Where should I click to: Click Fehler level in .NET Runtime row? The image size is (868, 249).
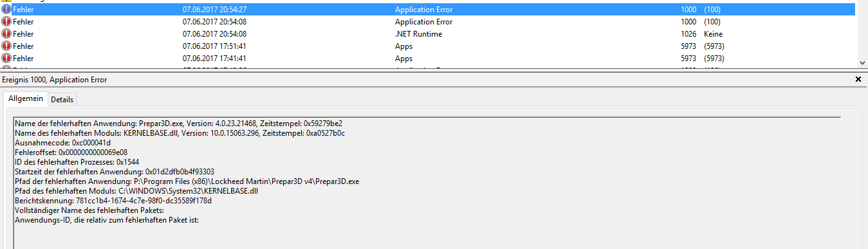click(x=23, y=34)
